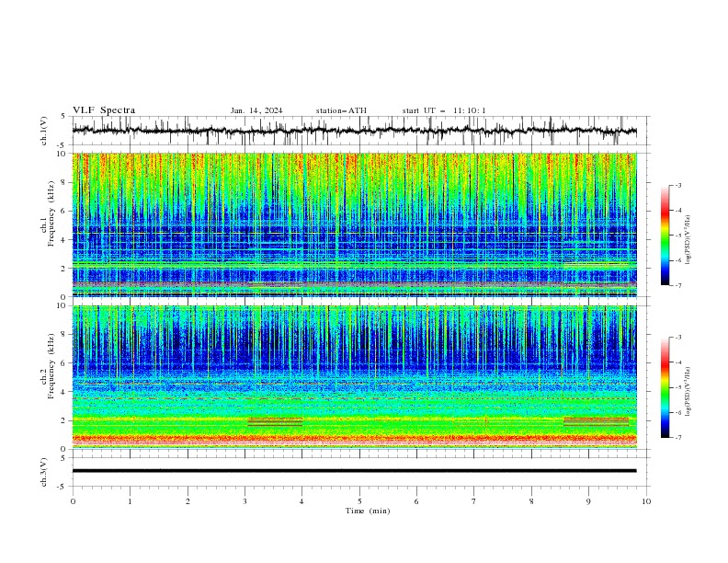Viewport: 728px width, 563px height.
Task: Click the ch.2 spectrogram color scale bar
Action: tap(665, 387)
